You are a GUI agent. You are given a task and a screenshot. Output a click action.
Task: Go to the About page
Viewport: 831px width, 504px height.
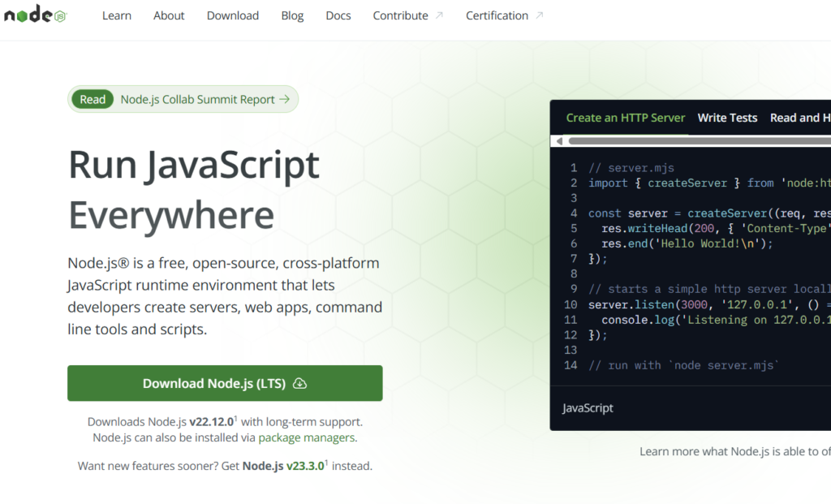(x=169, y=15)
